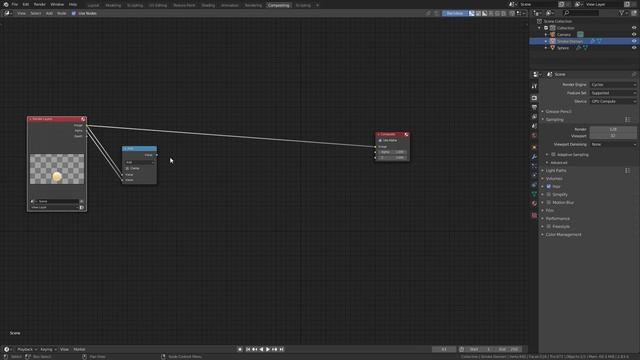Toggle the Hair checkbox in render properties
This screenshot has height=360, width=640.
tap(549, 187)
